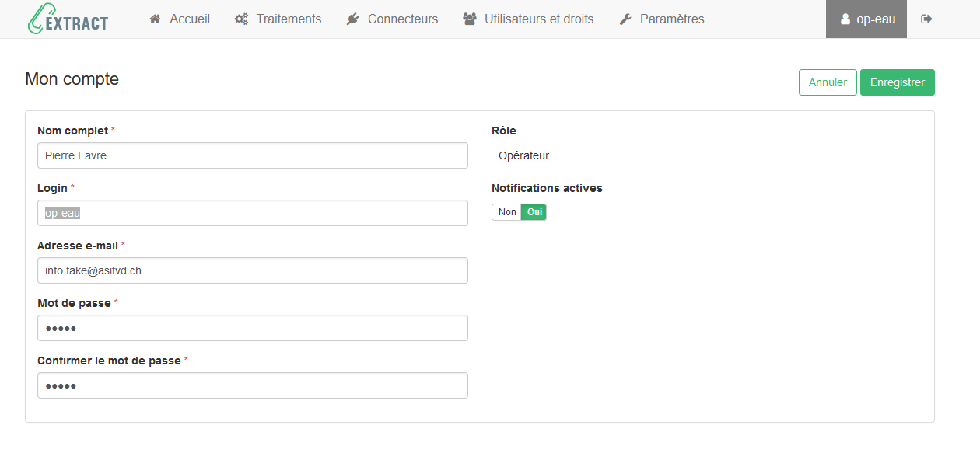980x453 pixels.
Task: Click the Adresse e-mail field
Action: click(x=252, y=270)
